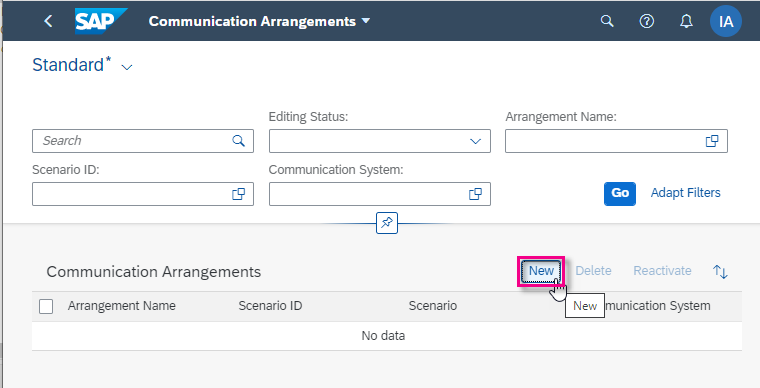This screenshot has width=760, height=388.
Task: Show notifications bell
Action: pyautogui.click(x=686, y=21)
